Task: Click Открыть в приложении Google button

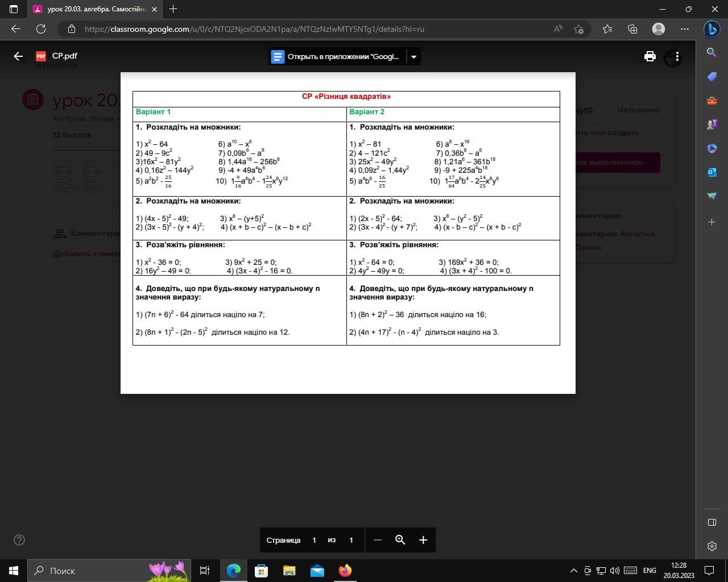Action: pos(337,57)
